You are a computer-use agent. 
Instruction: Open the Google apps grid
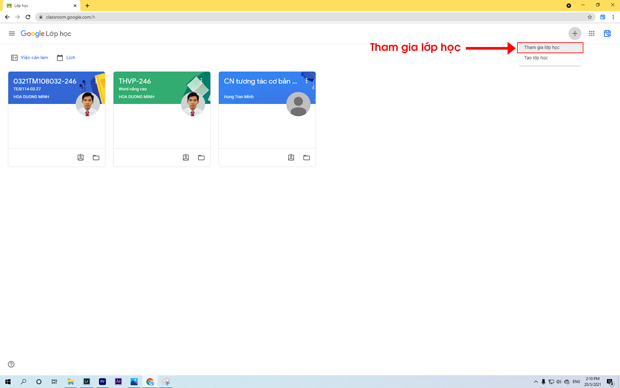pos(592,34)
